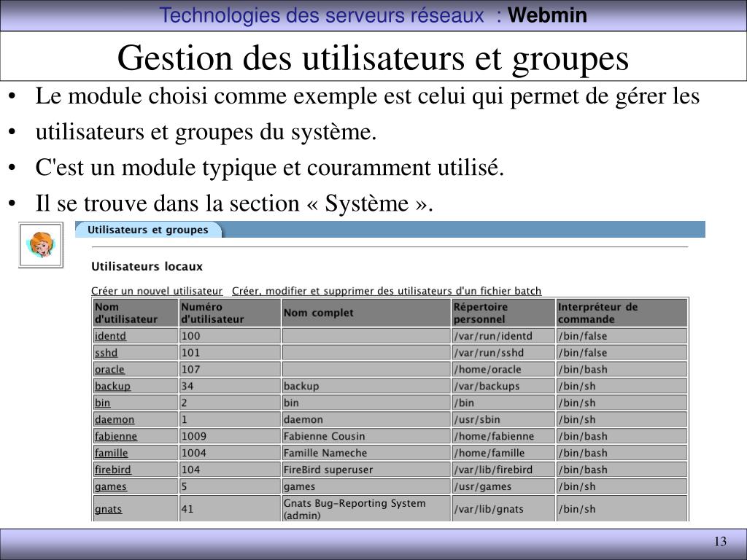Select the /home/fabienne directory cell
The image size is (747, 560).
[503, 436]
